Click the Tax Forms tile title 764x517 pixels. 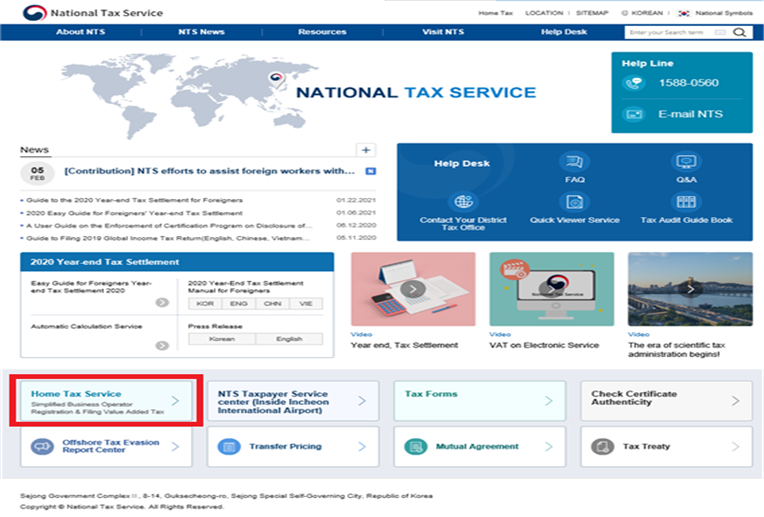point(431,394)
